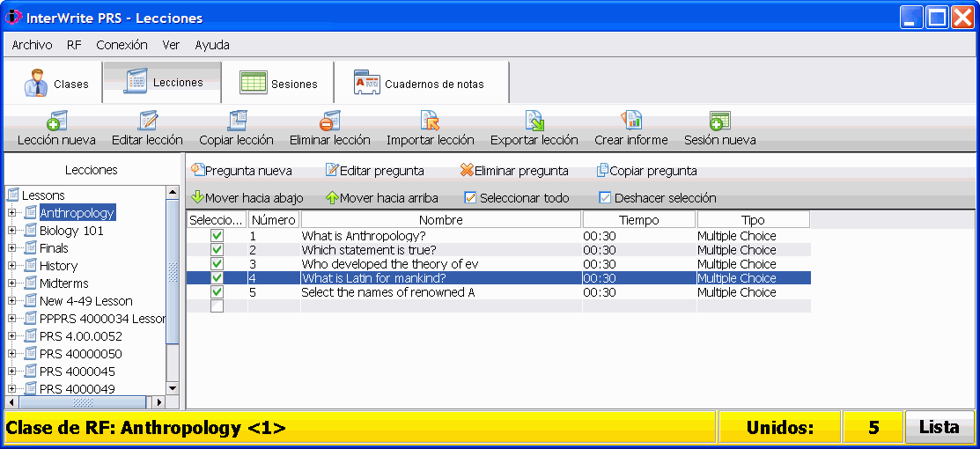The width and height of the screenshot is (980, 449).
Task: Uncheck the box for question 2
Action: [x=217, y=250]
